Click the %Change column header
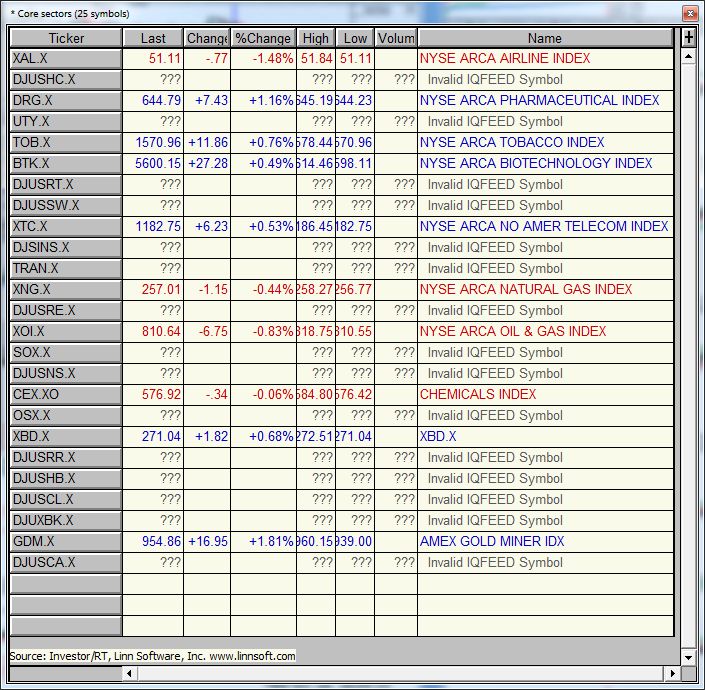The height and width of the screenshot is (690, 705). [263, 38]
